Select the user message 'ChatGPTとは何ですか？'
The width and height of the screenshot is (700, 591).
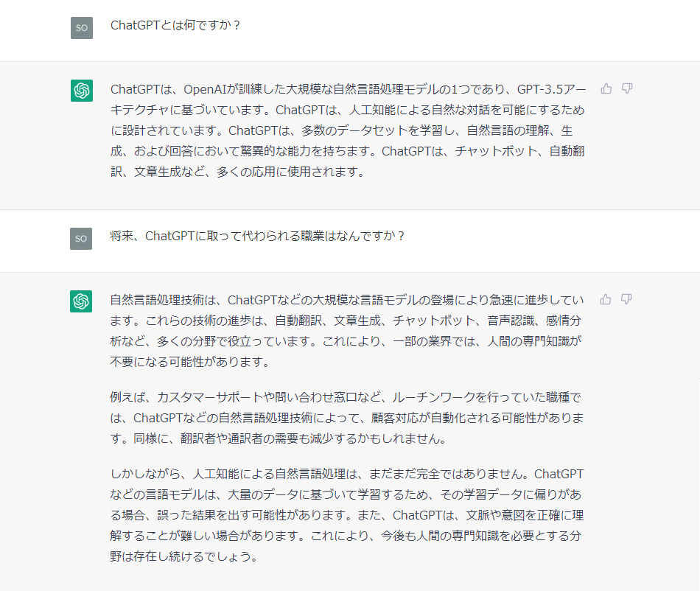[x=175, y=25]
